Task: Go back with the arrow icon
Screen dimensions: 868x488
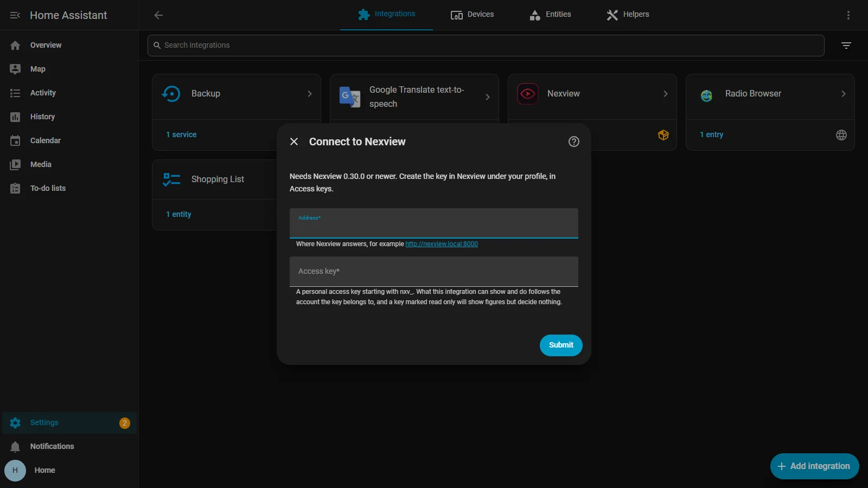Action: tap(158, 15)
